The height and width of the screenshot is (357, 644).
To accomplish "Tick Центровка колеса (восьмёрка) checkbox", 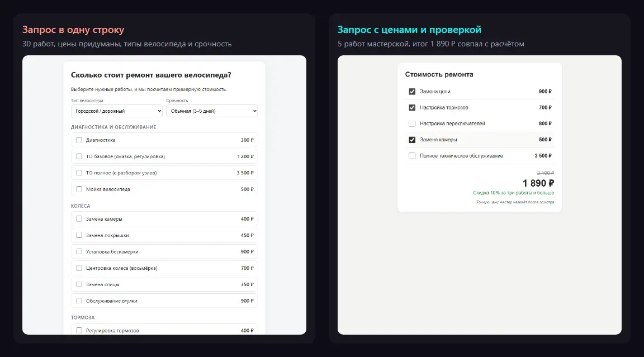I will pyautogui.click(x=79, y=268).
